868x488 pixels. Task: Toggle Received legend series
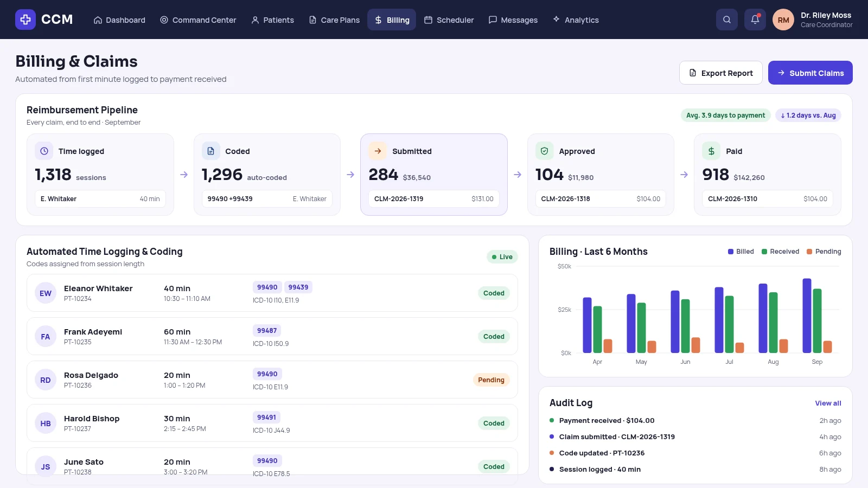(x=780, y=252)
